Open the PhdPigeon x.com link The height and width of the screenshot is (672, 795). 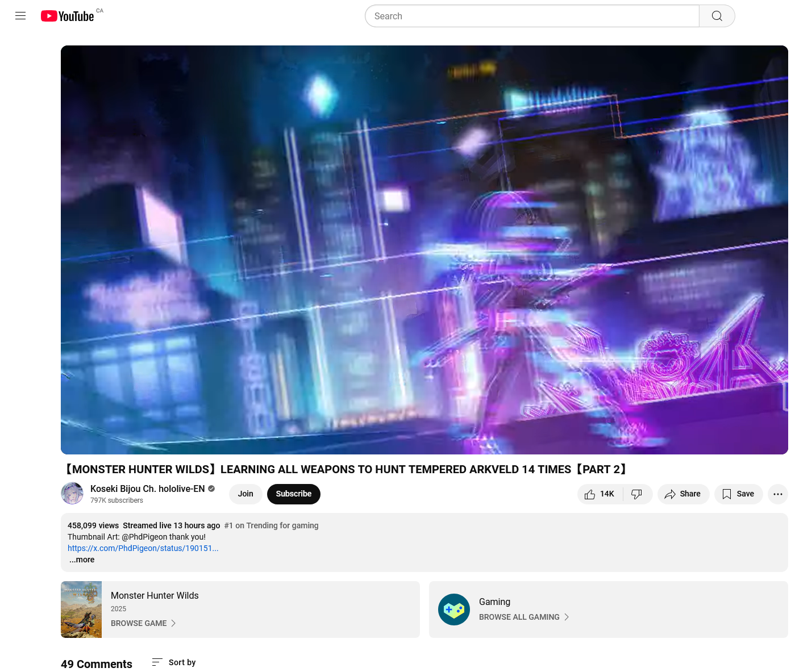143,548
